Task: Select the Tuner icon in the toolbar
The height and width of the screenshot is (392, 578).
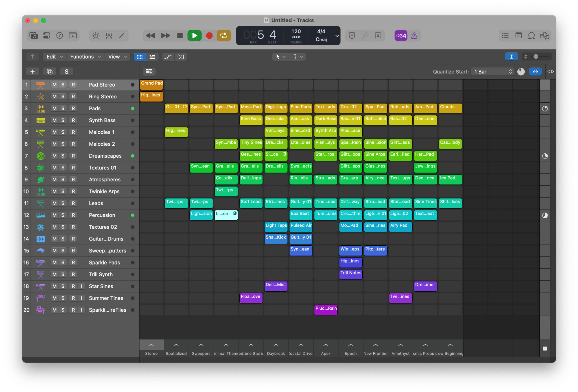Action: point(365,36)
